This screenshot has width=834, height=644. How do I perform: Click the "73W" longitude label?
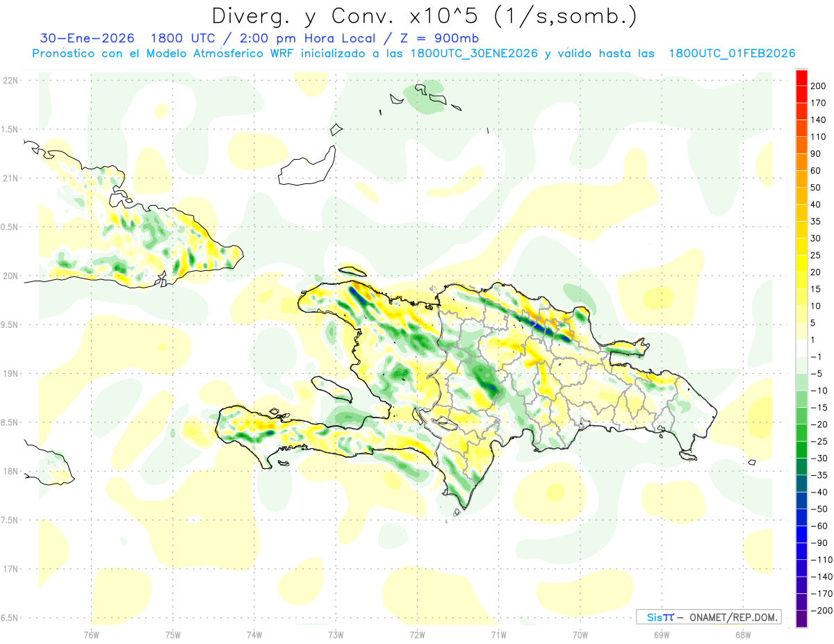click(336, 634)
